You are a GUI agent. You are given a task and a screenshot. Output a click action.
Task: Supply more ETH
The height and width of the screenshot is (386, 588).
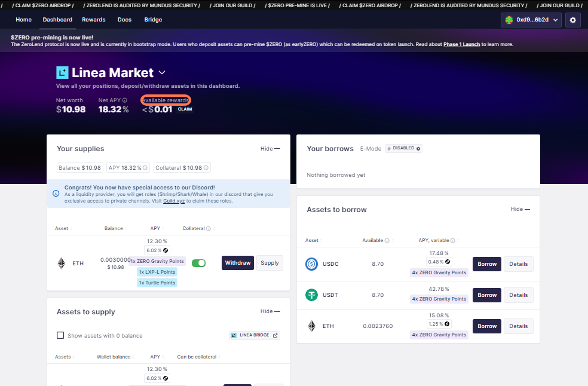pyautogui.click(x=269, y=263)
